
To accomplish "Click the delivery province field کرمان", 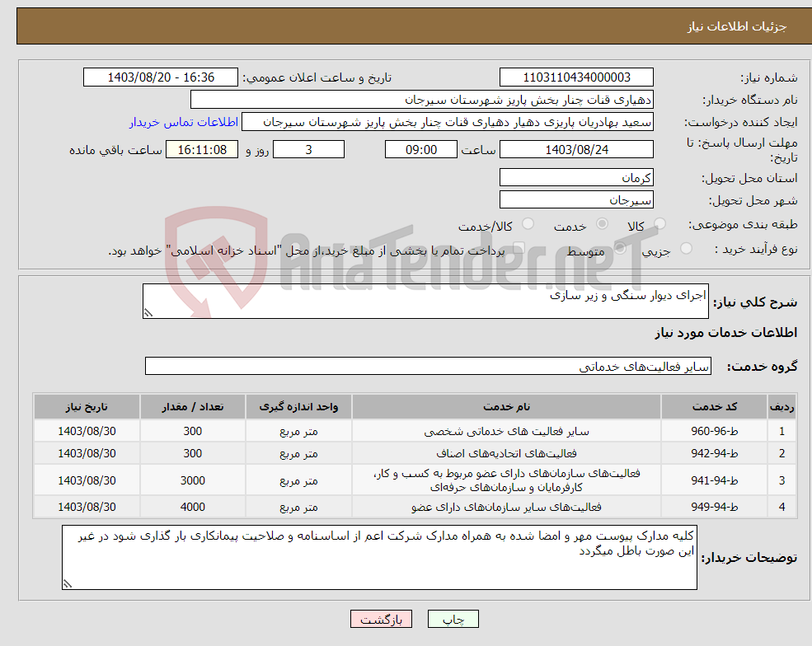I will click(x=576, y=177).
